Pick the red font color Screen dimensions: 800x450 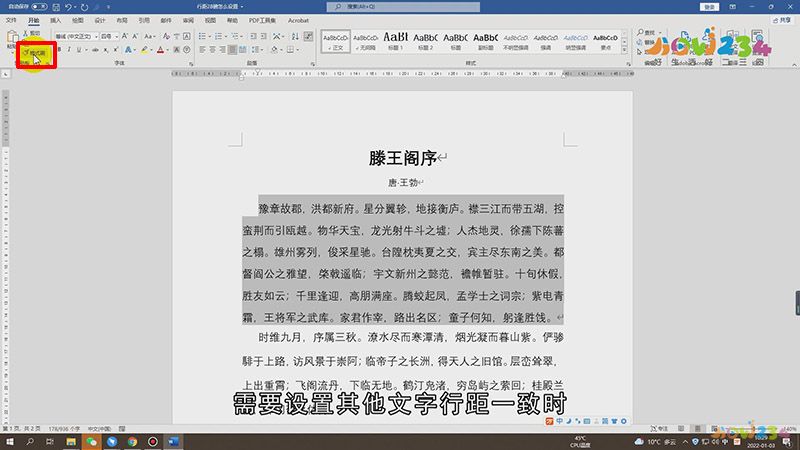click(x=161, y=49)
